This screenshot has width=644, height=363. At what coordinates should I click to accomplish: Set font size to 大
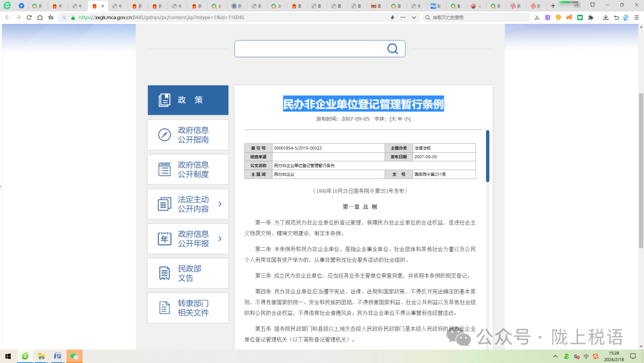point(393,119)
